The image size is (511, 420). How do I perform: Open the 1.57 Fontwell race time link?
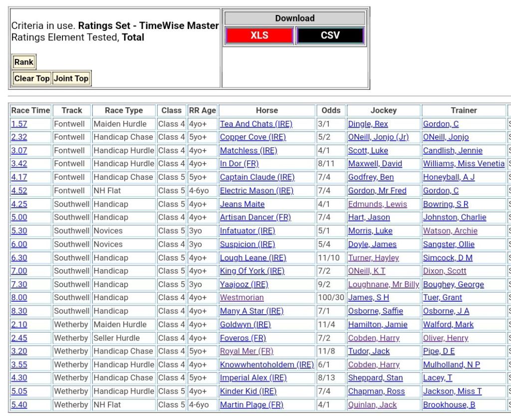19,124
